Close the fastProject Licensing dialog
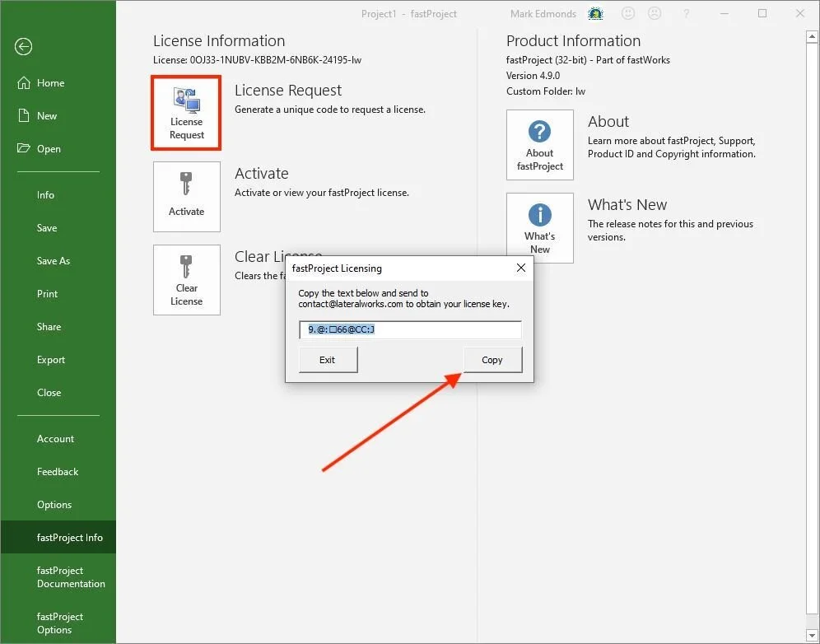 pos(521,268)
